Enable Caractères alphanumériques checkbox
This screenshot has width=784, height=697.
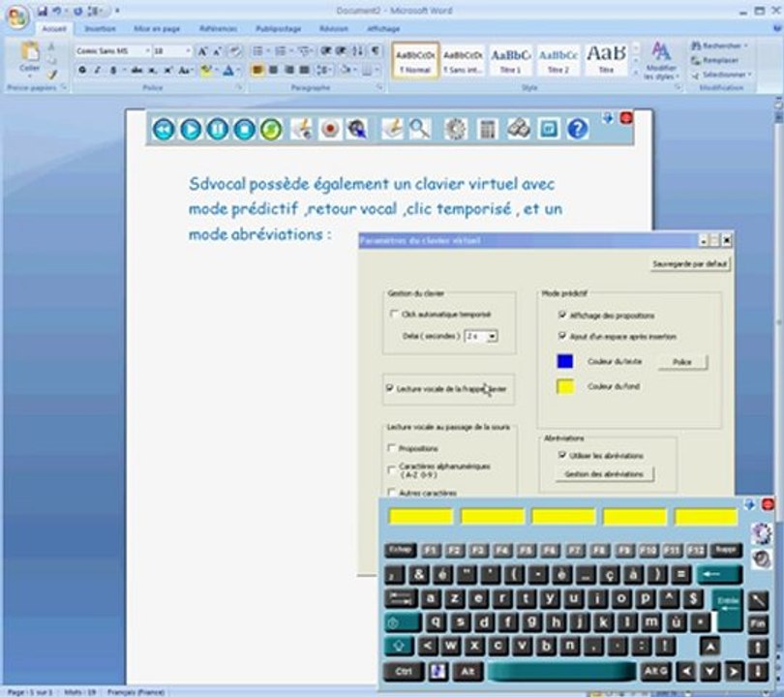[391, 470]
